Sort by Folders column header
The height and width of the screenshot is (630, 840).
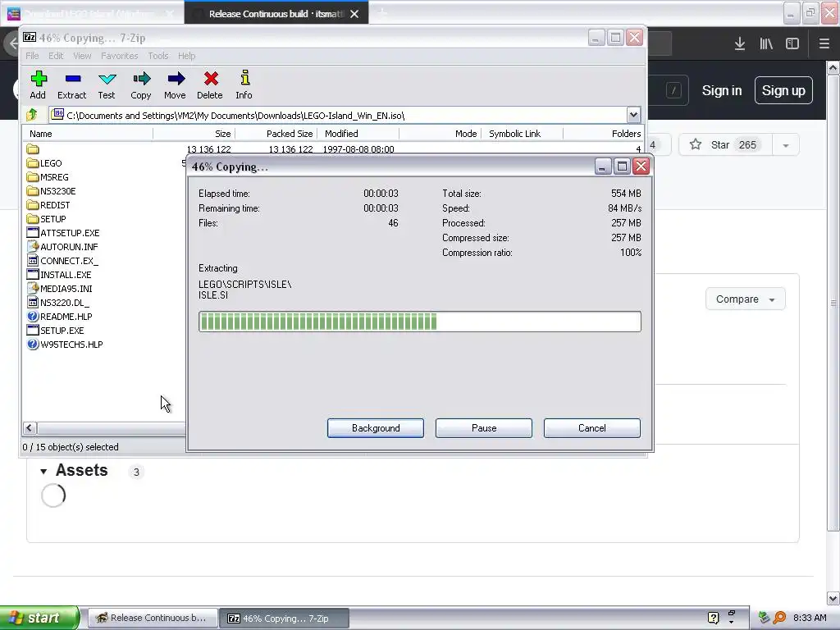[x=603, y=134]
